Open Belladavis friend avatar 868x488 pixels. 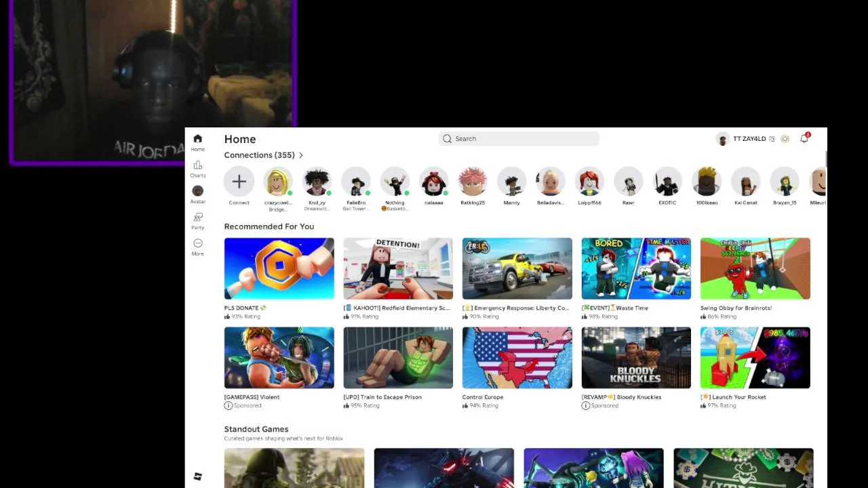[x=551, y=182]
